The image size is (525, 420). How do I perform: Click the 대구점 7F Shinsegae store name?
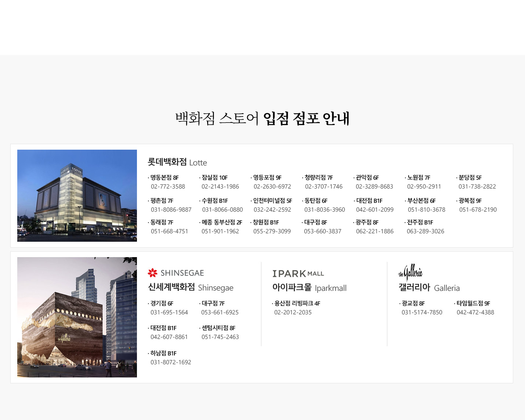point(213,304)
